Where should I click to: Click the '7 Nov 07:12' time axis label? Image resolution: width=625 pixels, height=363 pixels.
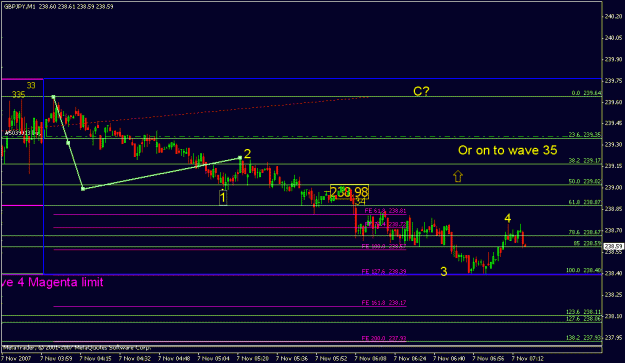(527, 358)
